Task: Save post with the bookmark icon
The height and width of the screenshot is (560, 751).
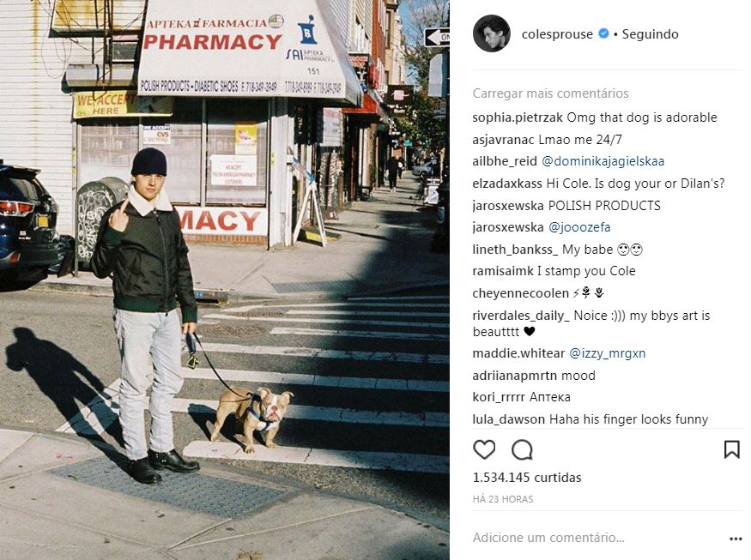Action: coord(731,450)
